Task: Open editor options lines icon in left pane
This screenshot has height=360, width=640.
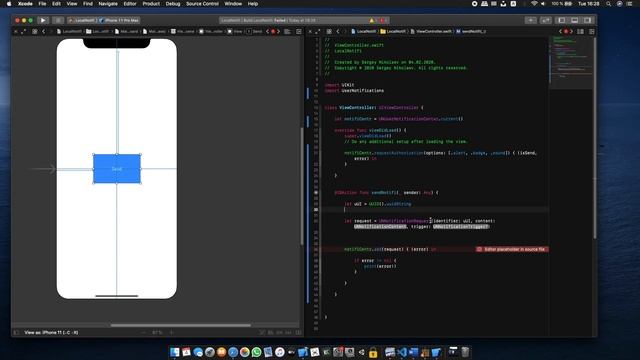Action: click(x=287, y=31)
